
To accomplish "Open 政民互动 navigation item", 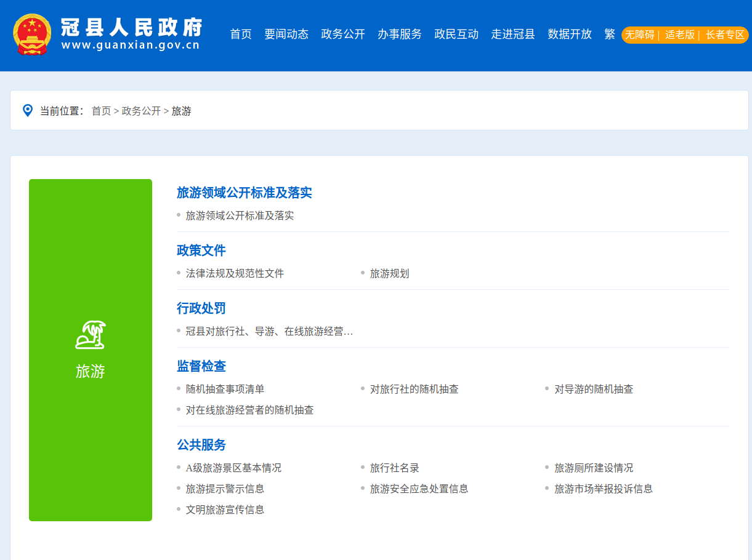I will click(x=456, y=34).
